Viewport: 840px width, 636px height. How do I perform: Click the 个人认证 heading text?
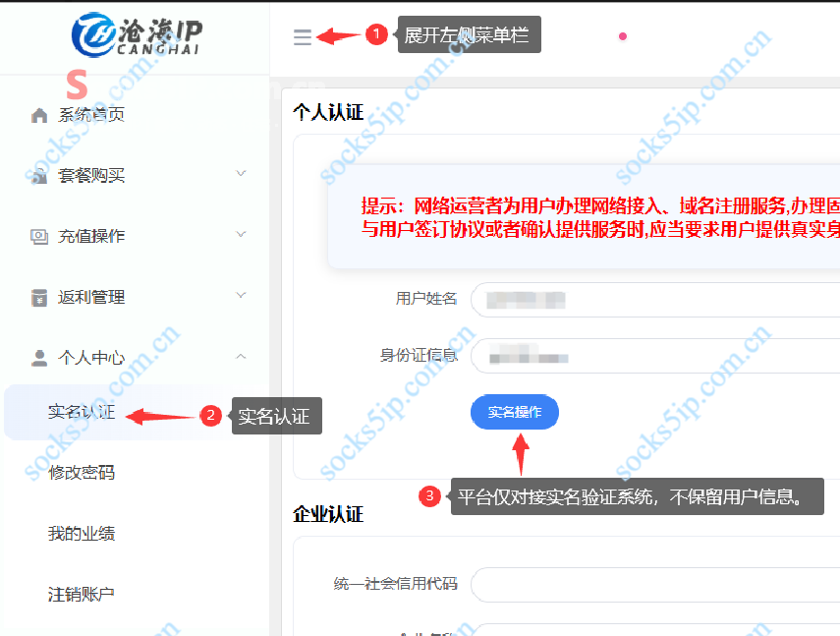click(x=328, y=112)
